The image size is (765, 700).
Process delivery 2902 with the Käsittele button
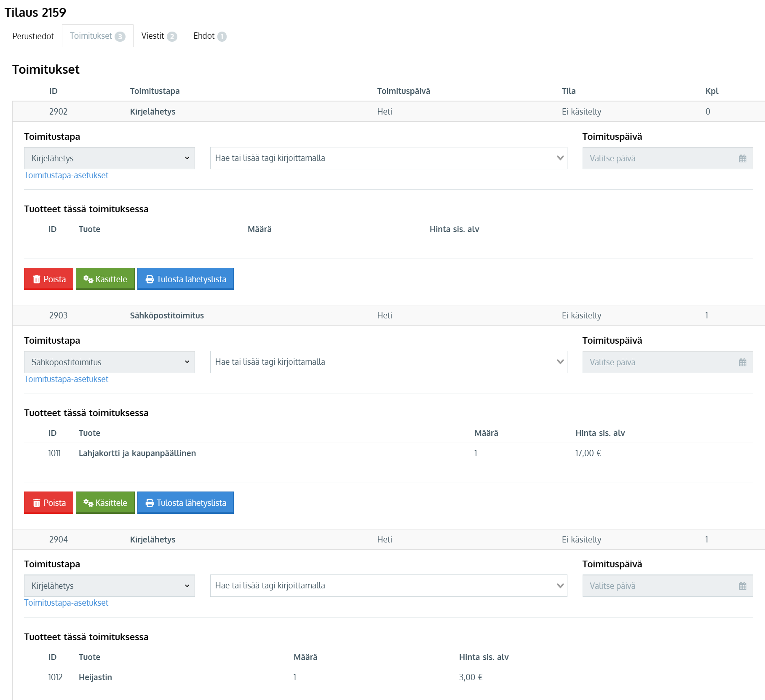pyautogui.click(x=105, y=279)
